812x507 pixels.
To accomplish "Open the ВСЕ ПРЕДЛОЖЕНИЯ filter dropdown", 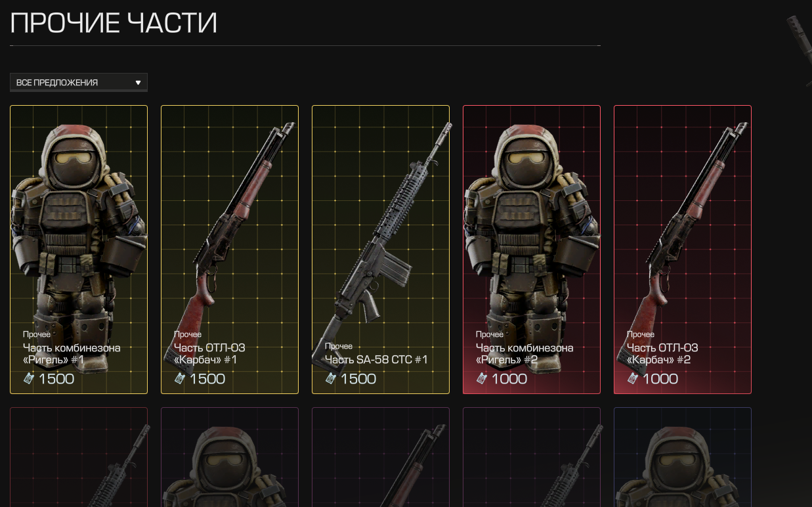I will pyautogui.click(x=79, y=82).
